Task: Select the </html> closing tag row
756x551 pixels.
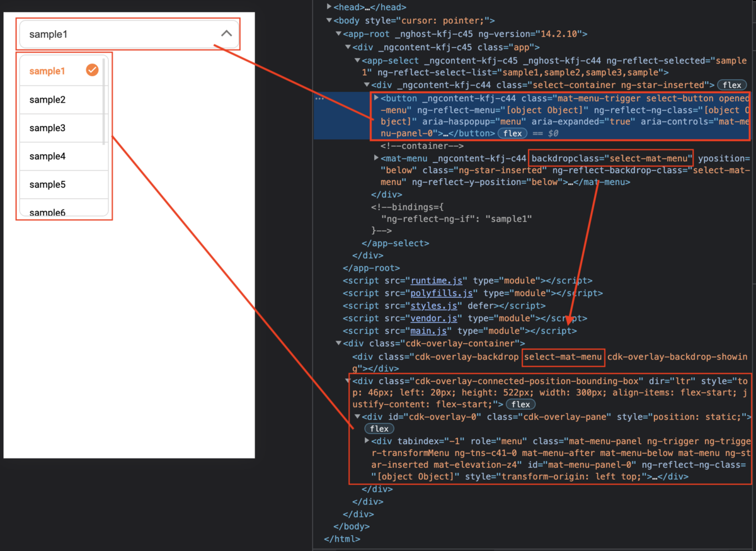Action: pyautogui.click(x=341, y=539)
